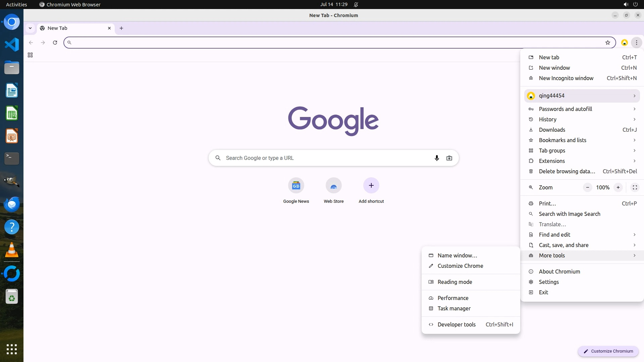
Task: Decrease zoom with the minus button
Action: point(587,187)
